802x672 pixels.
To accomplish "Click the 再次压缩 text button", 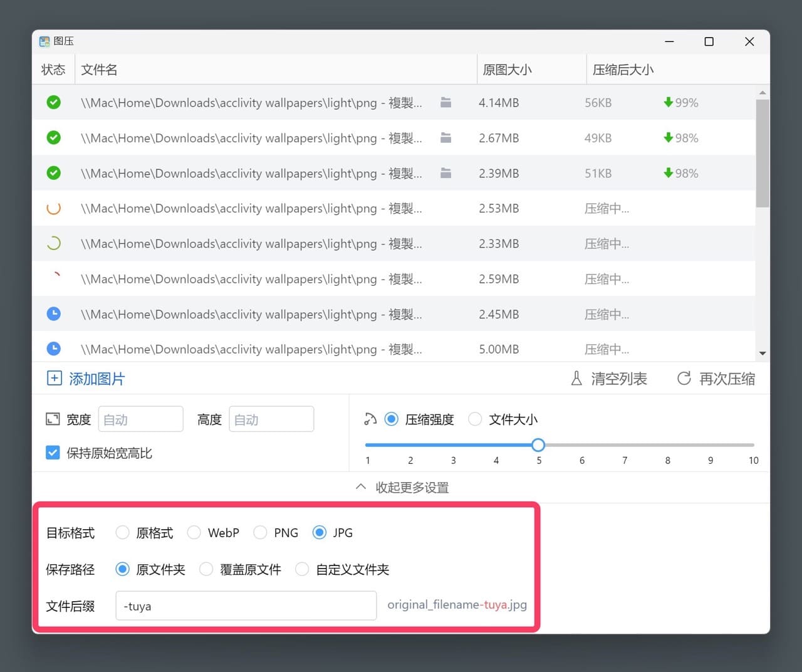I will (727, 379).
